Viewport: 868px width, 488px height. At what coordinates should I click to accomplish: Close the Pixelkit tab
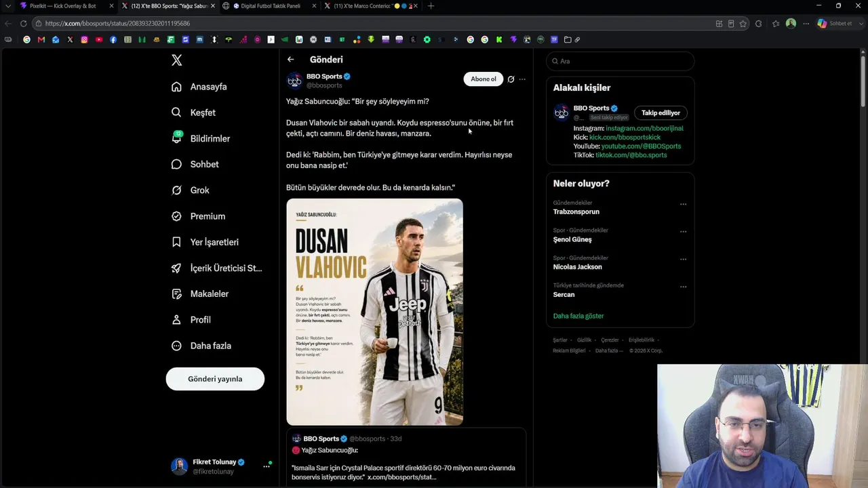(111, 6)
